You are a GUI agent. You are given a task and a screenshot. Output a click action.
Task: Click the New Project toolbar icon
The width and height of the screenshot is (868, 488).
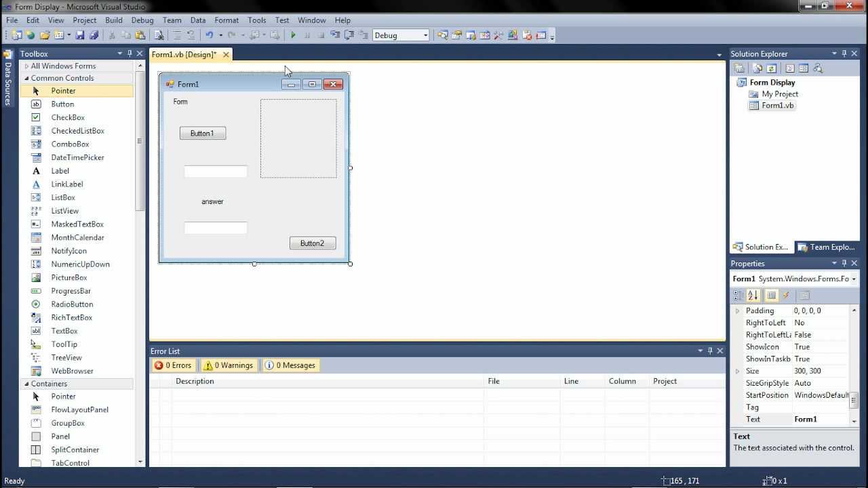(x=16, y=35)
